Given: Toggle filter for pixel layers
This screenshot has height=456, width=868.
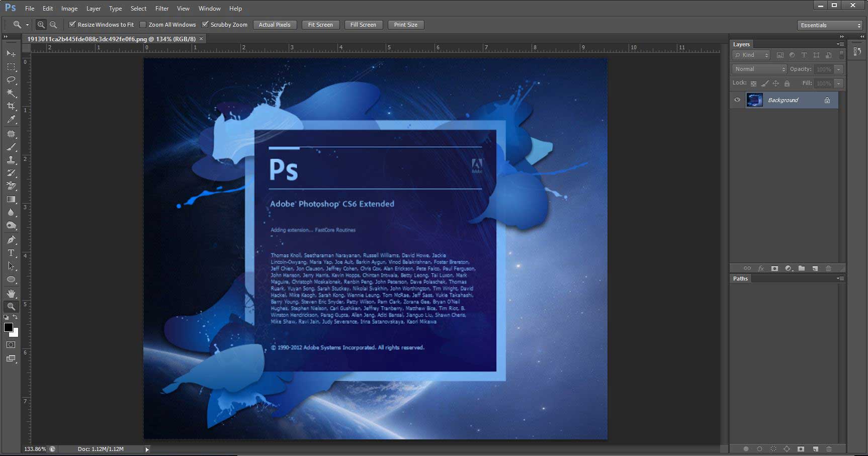Looking at the screenshot, I should pos(780,55).
